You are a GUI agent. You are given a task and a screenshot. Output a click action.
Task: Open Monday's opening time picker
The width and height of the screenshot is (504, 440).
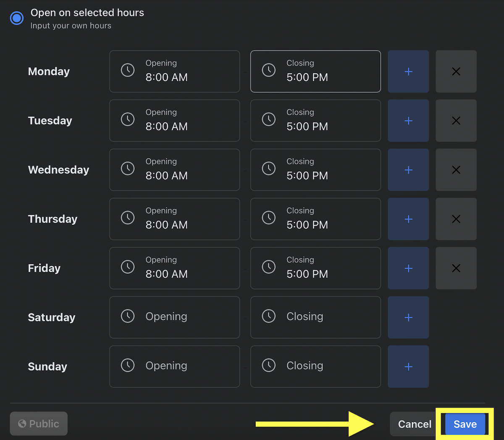click(x=174, y=71)
